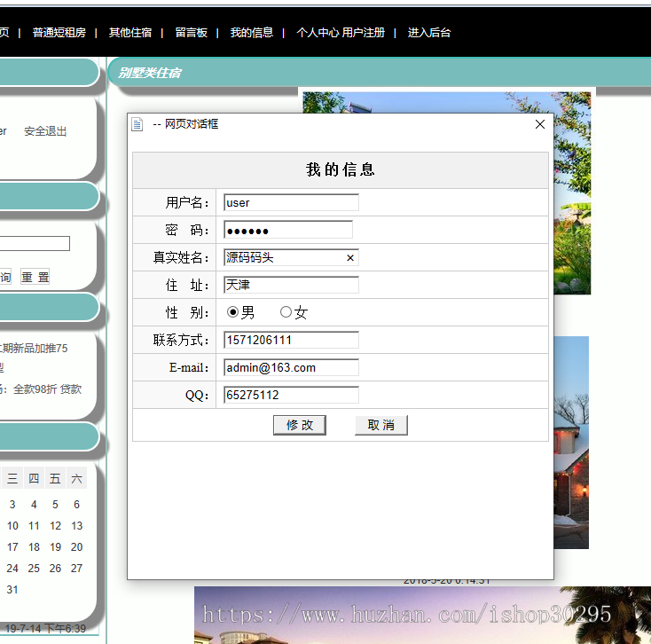Close the 网页对话框 dialog

pos(540,124)
